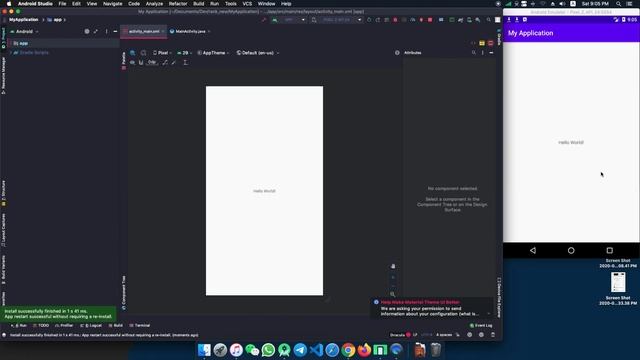Click the Search Everywhere magnifier icon
640x360 pixels.
pos(489,20)
